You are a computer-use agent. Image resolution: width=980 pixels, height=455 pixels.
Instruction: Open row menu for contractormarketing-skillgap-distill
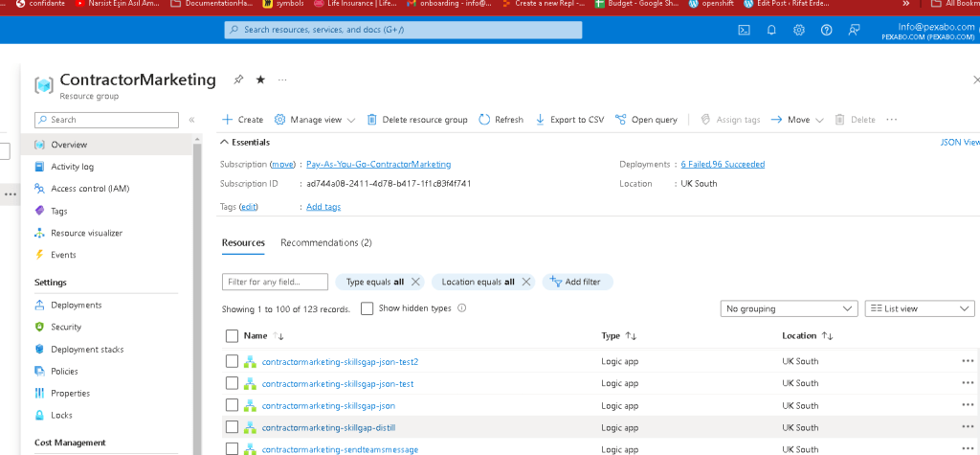tap(968, 427)
